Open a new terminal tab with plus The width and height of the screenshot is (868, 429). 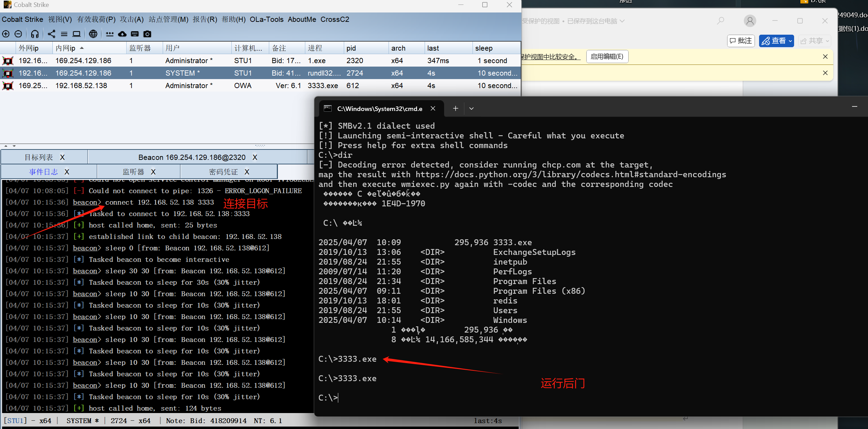click(x=456, y=109)
